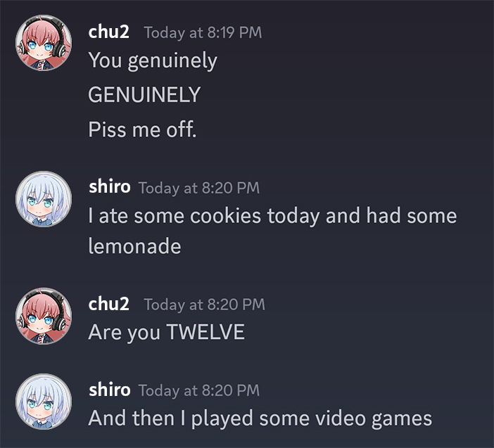This screenshot has height=448, width=494.
Task: Click the 'Piss me off.' message
Action: 142,129
